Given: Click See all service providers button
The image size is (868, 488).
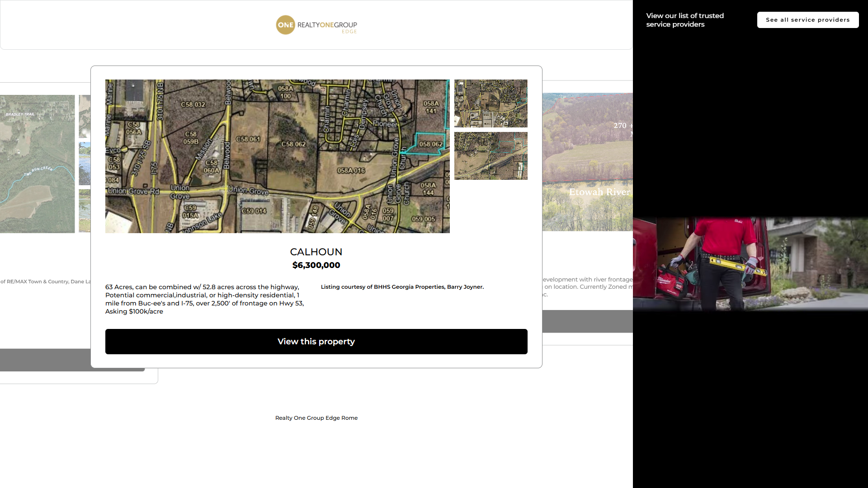Looking at the screenshot, I should [x=807, y=20].
